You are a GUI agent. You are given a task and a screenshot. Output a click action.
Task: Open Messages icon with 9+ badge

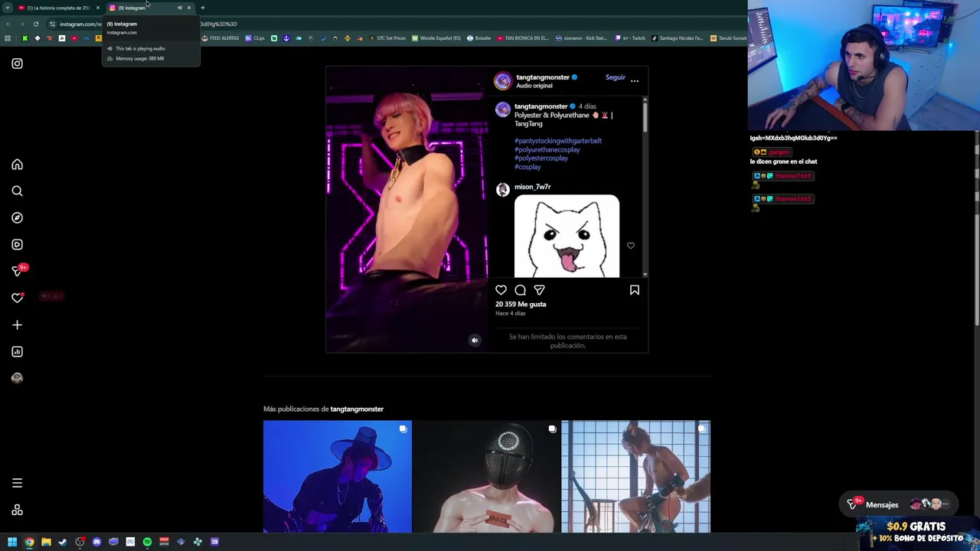point(18,271)
